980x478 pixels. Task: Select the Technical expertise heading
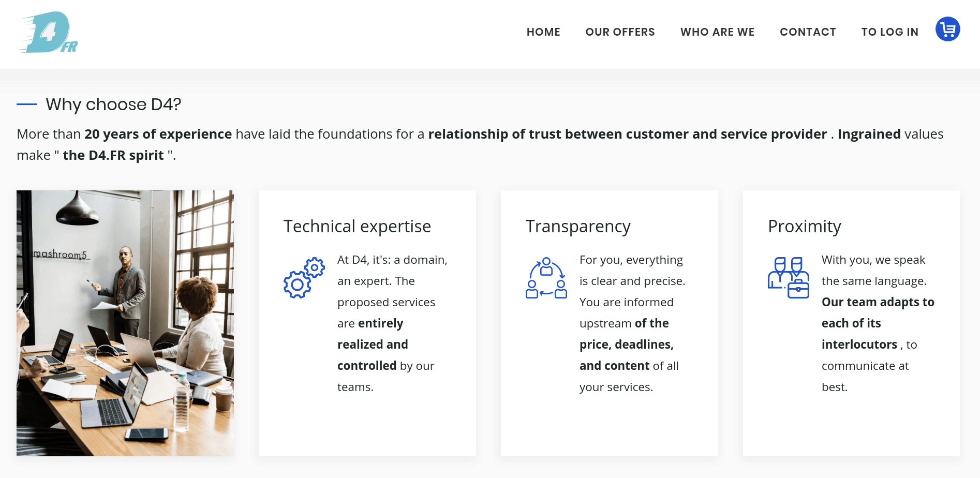pos(357,227)
